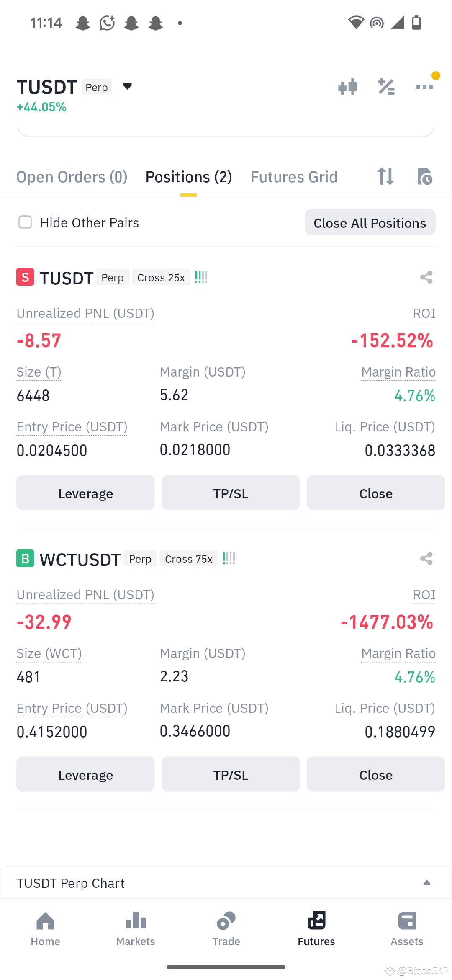Screen dimensions: 452x980
Task: Adjust Leverage for the WCTUSDT position
Action: tap(85, 774)
